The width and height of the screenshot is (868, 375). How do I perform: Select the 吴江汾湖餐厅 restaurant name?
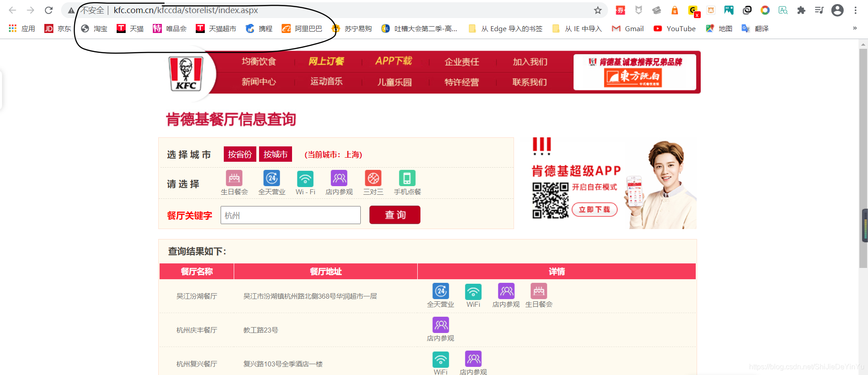coord(197,296)
